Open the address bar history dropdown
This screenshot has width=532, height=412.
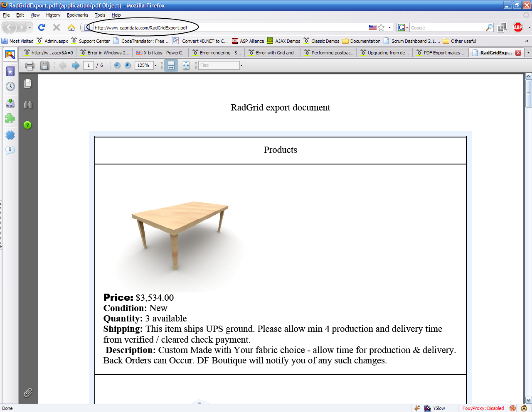click(x=389, y=28)
